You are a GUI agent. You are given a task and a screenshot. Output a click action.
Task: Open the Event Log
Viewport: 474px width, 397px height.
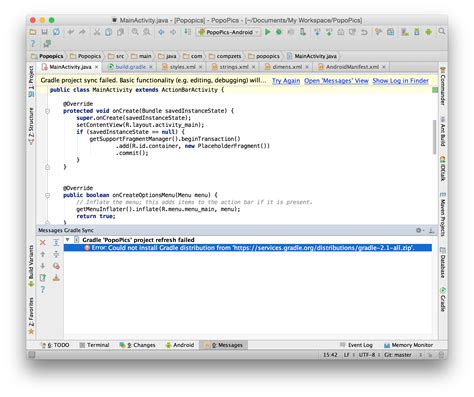[x=356, y=345]
